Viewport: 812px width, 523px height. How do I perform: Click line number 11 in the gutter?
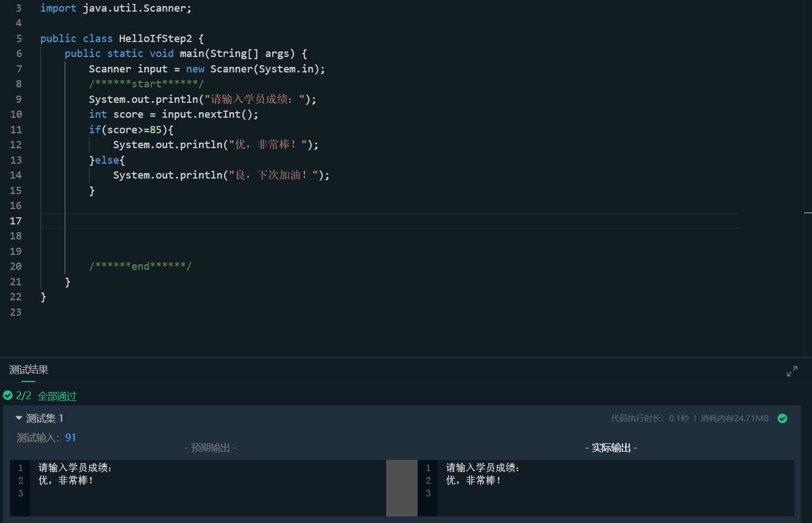pyautogui.click(x=16, y=130)
